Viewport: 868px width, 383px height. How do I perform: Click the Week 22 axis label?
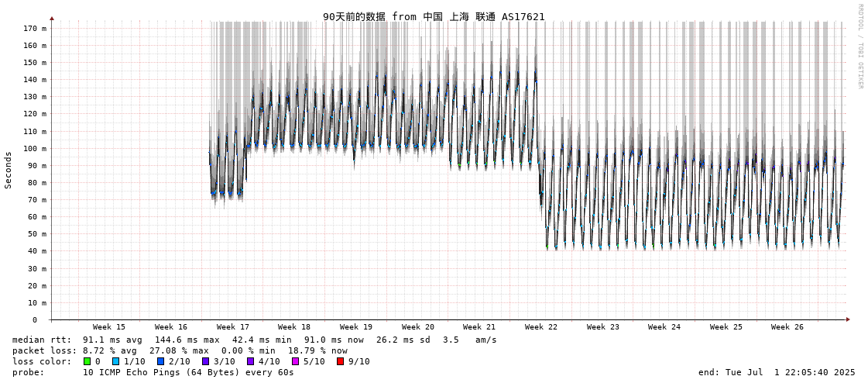(x=541, y=327)
